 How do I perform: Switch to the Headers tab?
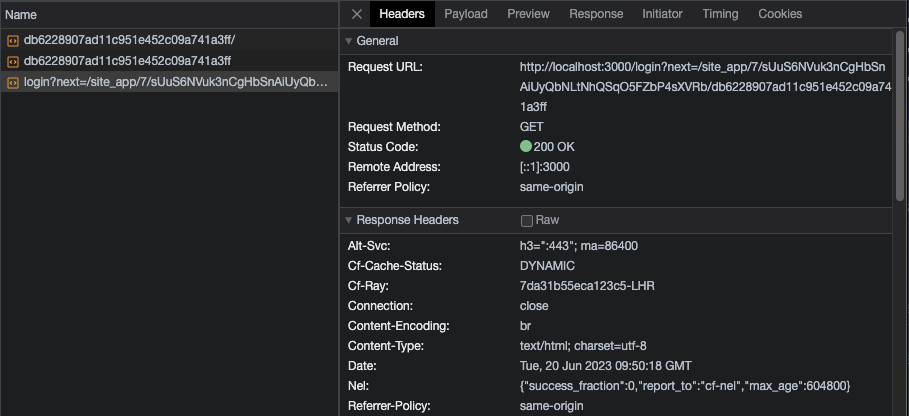click(x=402, y=14)
